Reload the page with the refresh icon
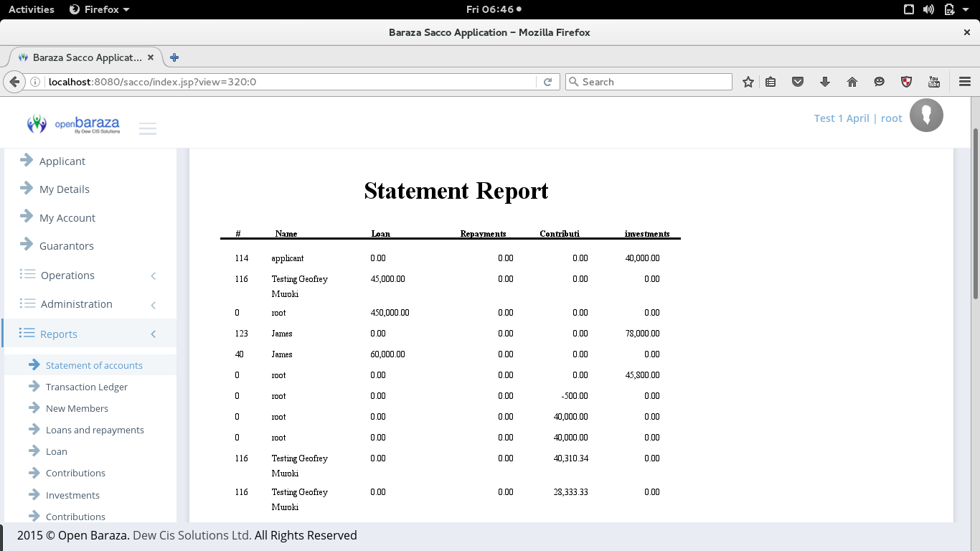 [x=547, y=82]
